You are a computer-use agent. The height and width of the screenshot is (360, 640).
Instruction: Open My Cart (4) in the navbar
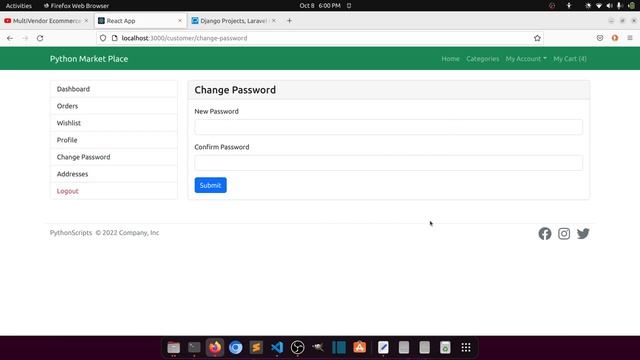tap(570, 59)
